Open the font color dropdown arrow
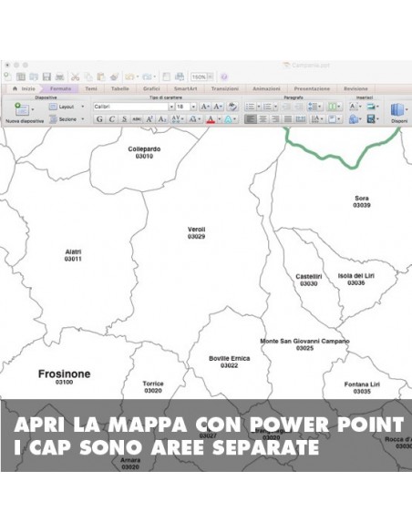The width and height of the screenshot is (412, 532). 220,119
